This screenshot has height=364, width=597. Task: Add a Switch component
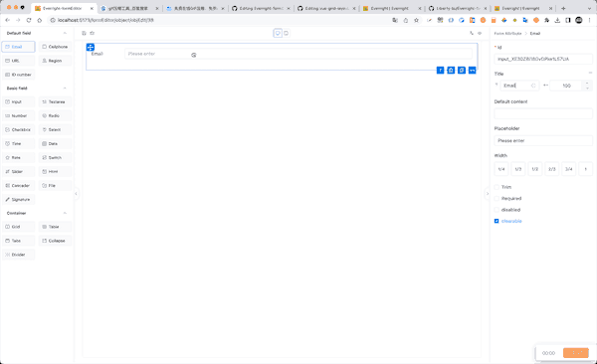click(55, 157)
